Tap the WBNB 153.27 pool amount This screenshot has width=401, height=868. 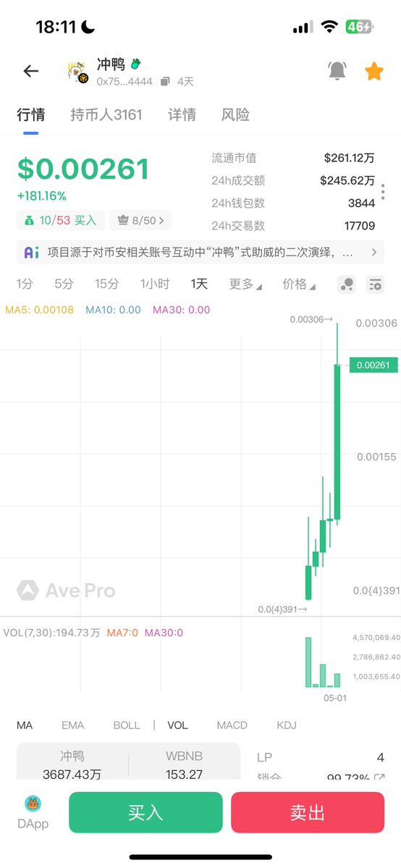tap(185, 765)
